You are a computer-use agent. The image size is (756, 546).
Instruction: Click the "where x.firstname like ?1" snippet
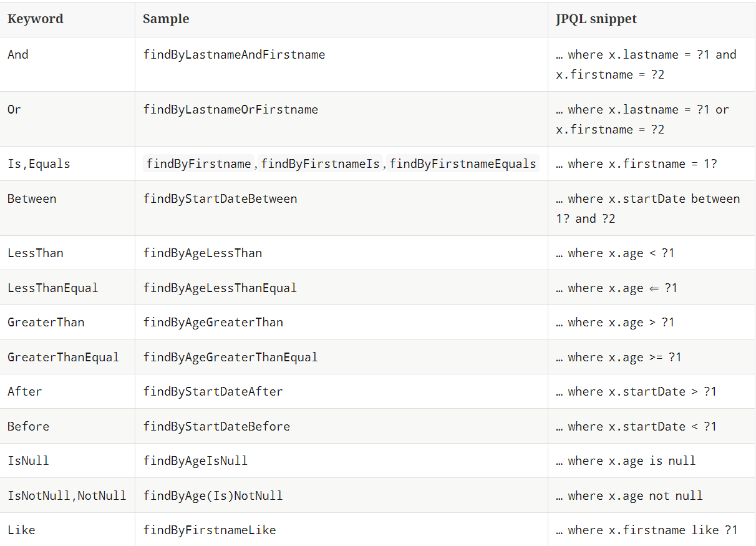tap(646, 530)
